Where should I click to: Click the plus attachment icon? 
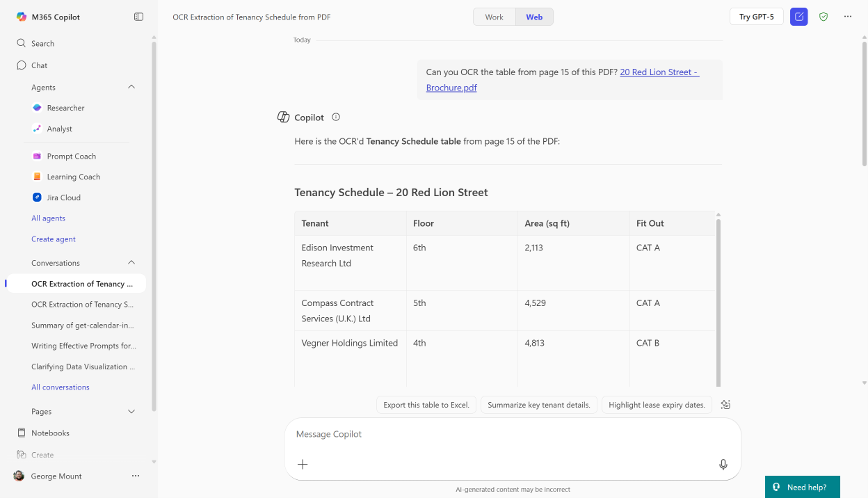click(303, 465)
